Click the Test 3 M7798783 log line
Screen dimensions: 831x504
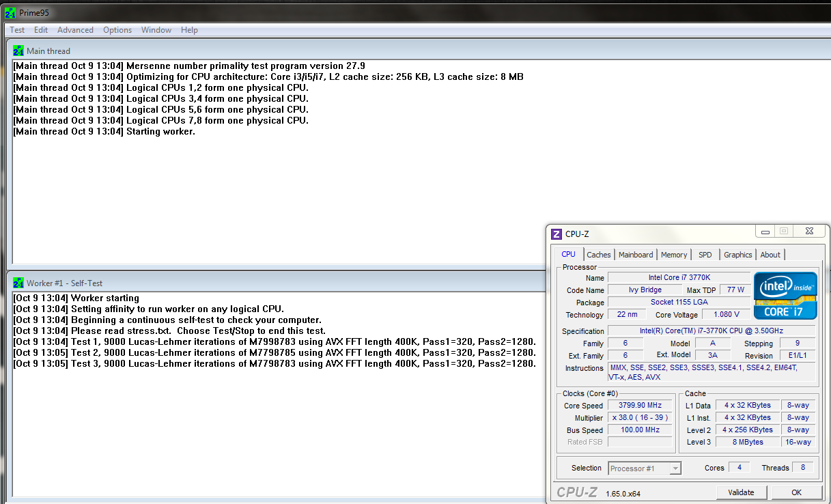274,363
